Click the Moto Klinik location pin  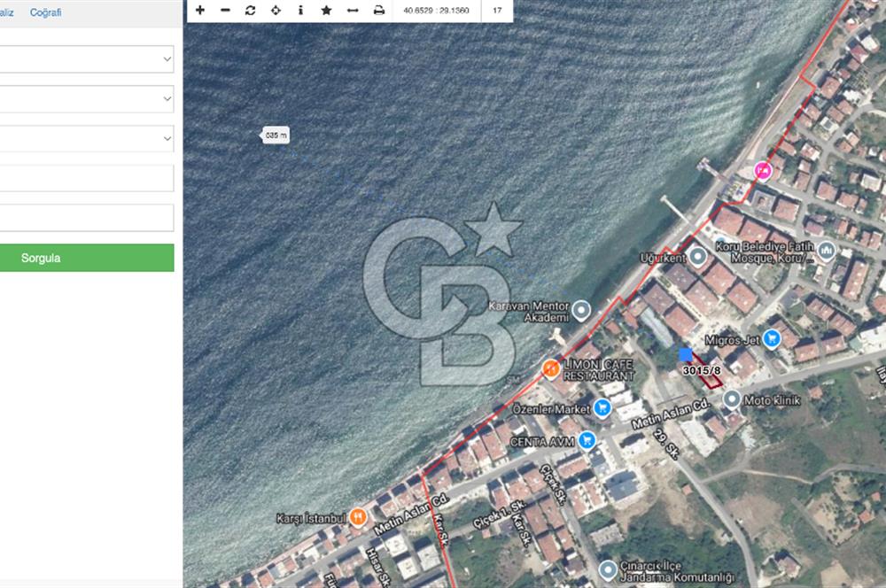[732, 398]
